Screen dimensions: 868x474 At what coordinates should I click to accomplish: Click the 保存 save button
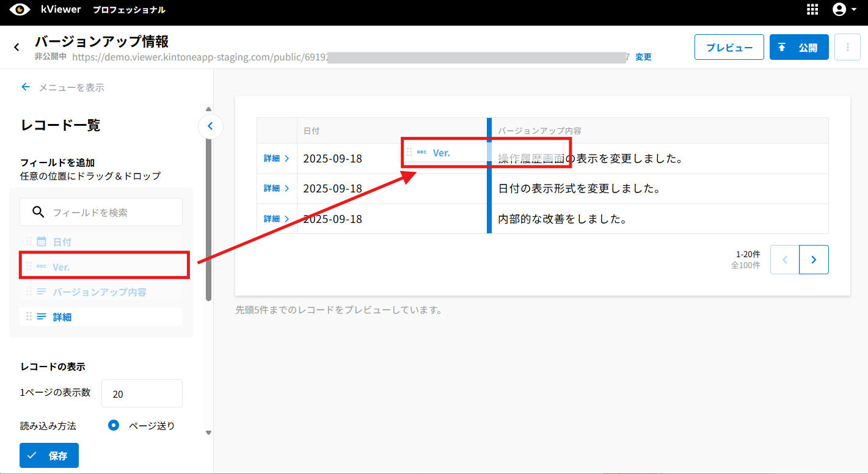click(49, 456)
